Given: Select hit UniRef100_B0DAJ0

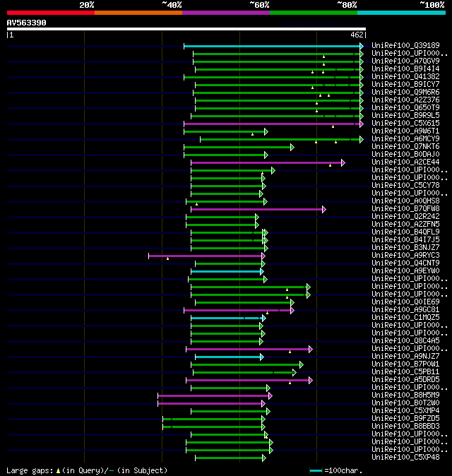Looking at the screenshot, I should (x=405, y=154).
